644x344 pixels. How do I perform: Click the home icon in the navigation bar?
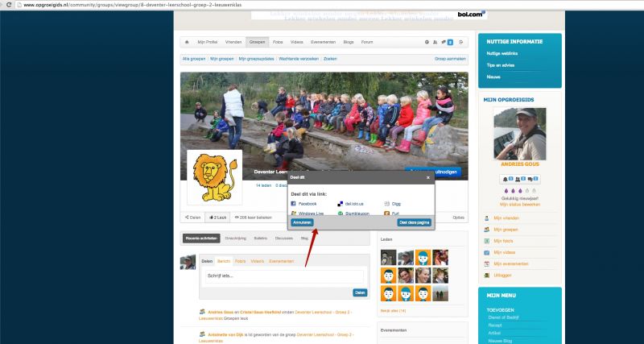tap(187, 41)
